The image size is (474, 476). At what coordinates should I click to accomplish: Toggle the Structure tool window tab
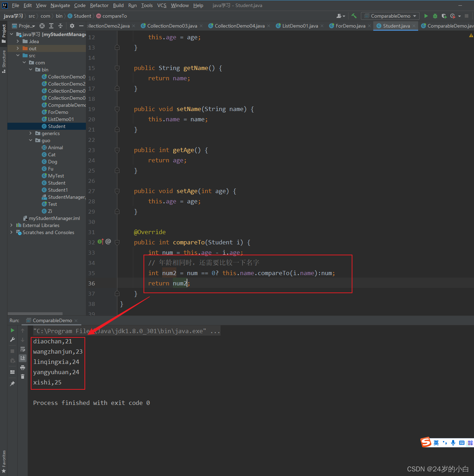point(4,62)
